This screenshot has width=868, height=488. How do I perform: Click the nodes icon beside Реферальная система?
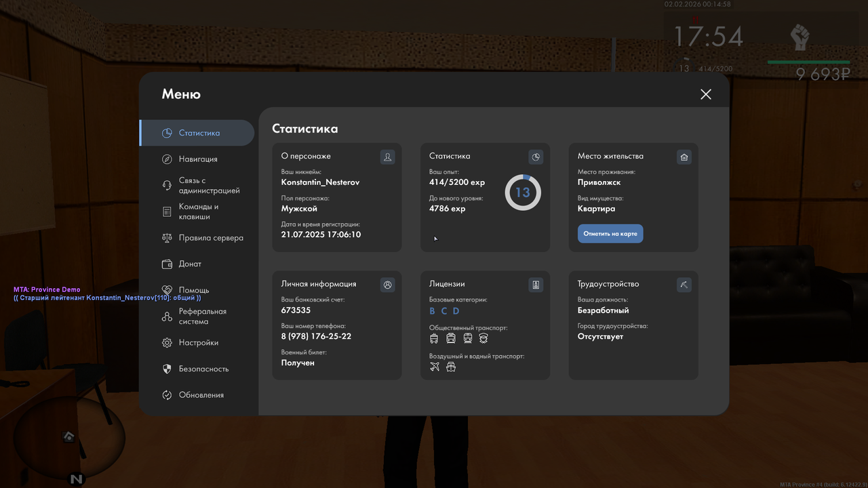click(167, 317)
